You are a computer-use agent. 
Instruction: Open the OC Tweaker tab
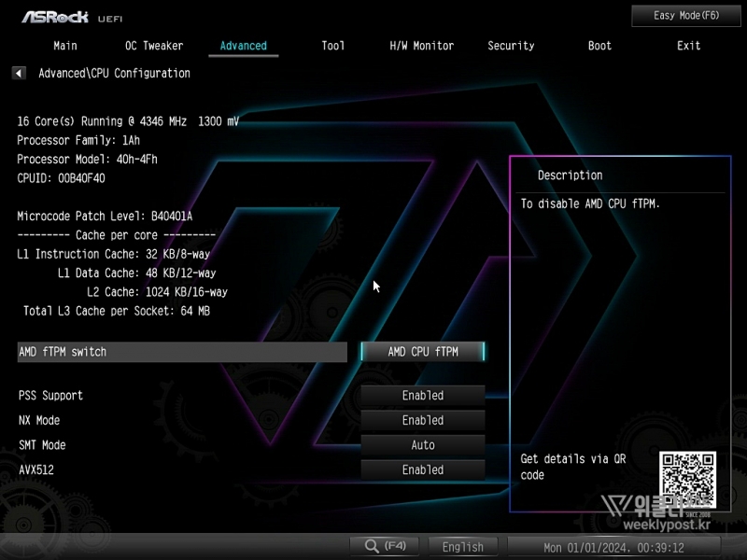click(154, 46)
